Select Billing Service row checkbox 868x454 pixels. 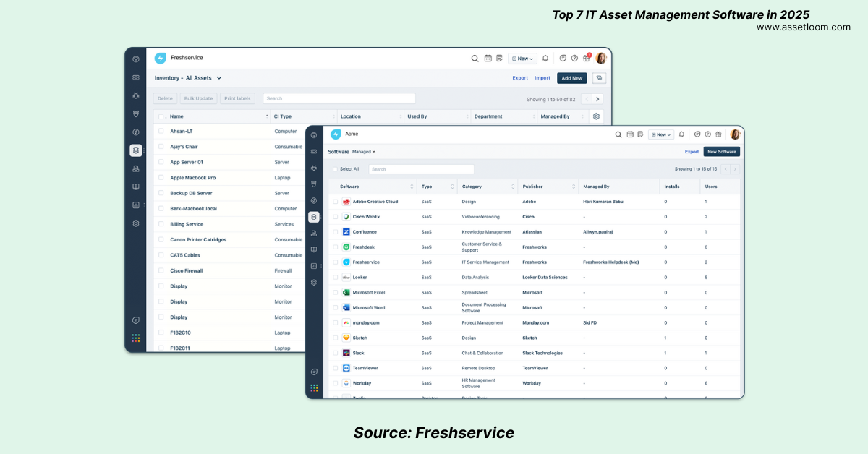point(161,224)
